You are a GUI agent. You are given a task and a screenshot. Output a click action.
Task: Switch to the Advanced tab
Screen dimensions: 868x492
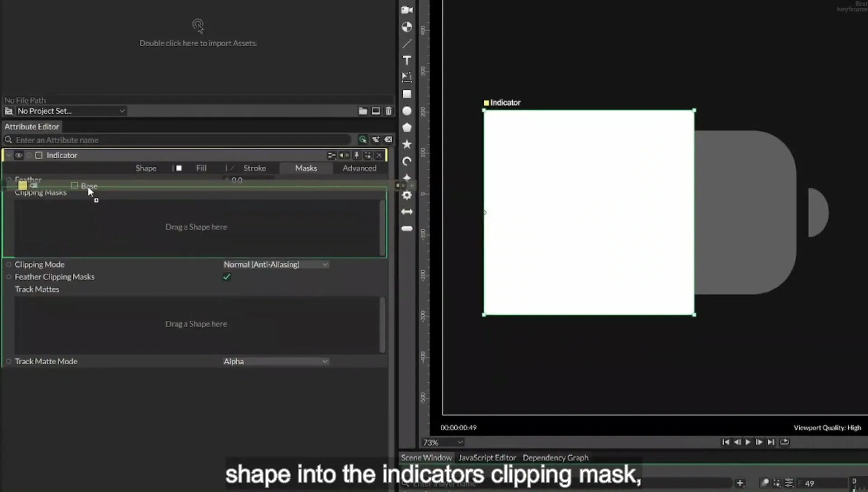(x=359, y=168)
